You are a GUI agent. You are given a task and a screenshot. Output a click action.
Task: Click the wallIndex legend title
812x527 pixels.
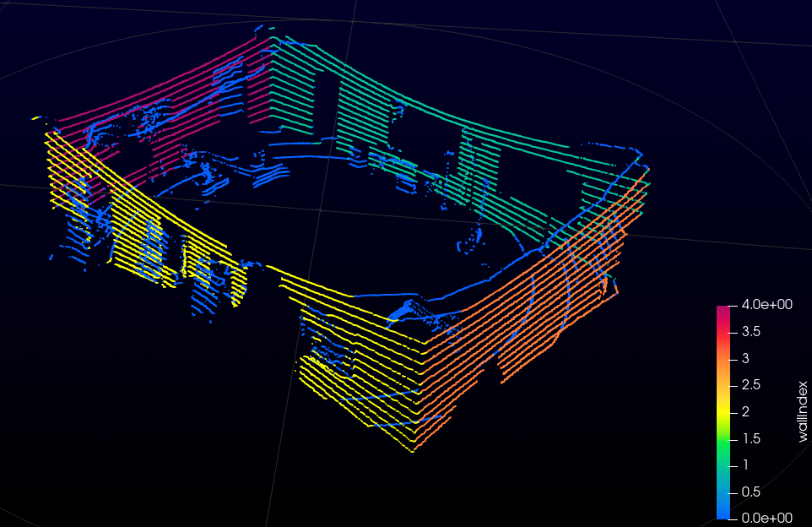[x=803, y=410]
